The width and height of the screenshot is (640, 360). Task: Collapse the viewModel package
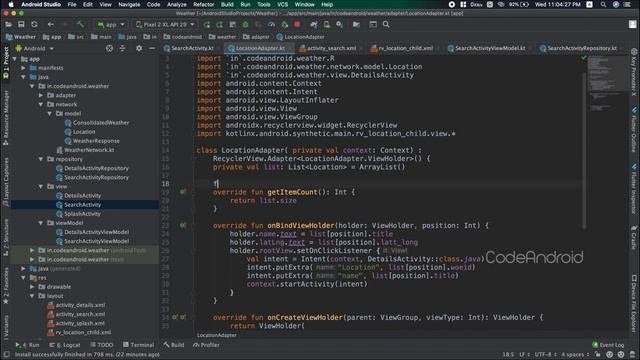[x=41, y=223]
